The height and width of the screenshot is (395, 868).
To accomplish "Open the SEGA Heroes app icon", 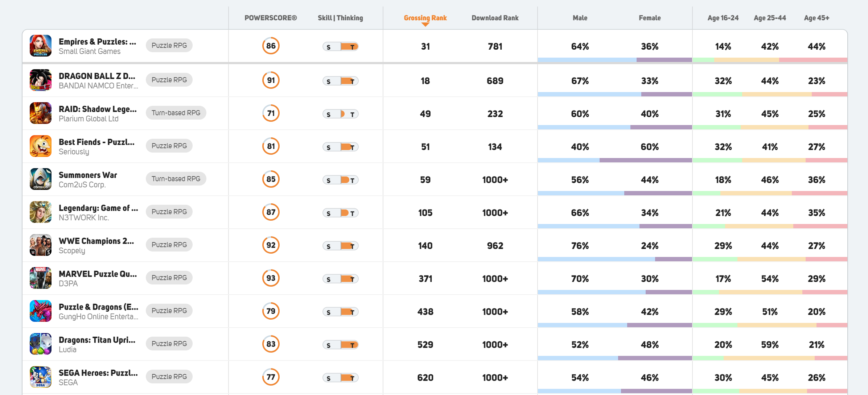I will point(41,377).
